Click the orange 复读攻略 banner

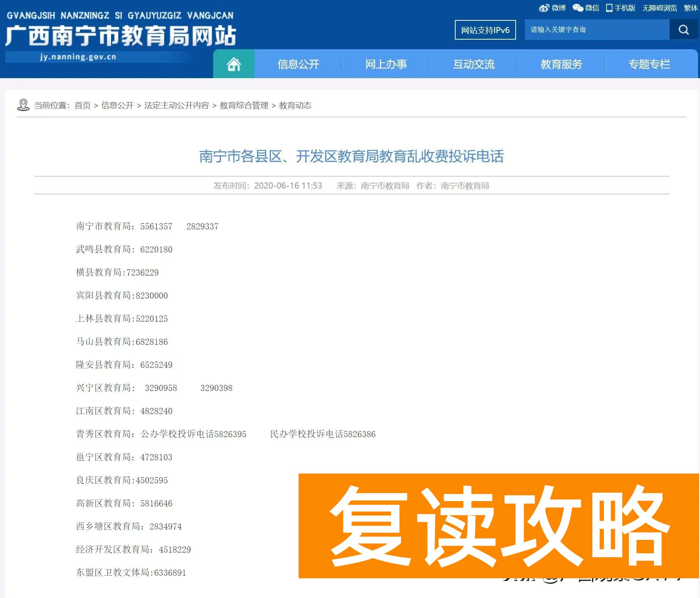point(496,527)
